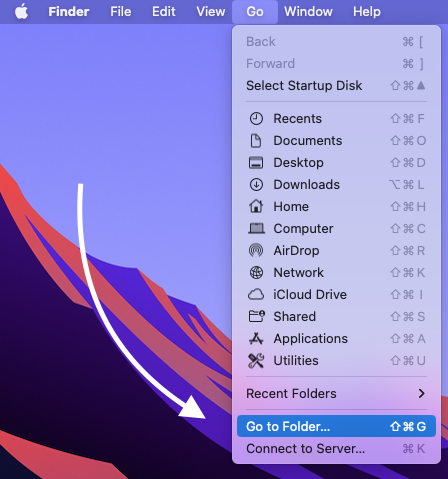This screenshot has width=448, height=479.
Task: Choose Select Startup Disk item
Action: (x=336, y=86)
